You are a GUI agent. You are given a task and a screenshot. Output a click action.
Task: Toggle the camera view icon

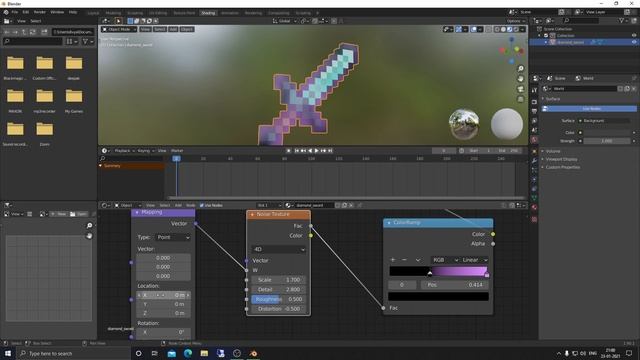520,89
